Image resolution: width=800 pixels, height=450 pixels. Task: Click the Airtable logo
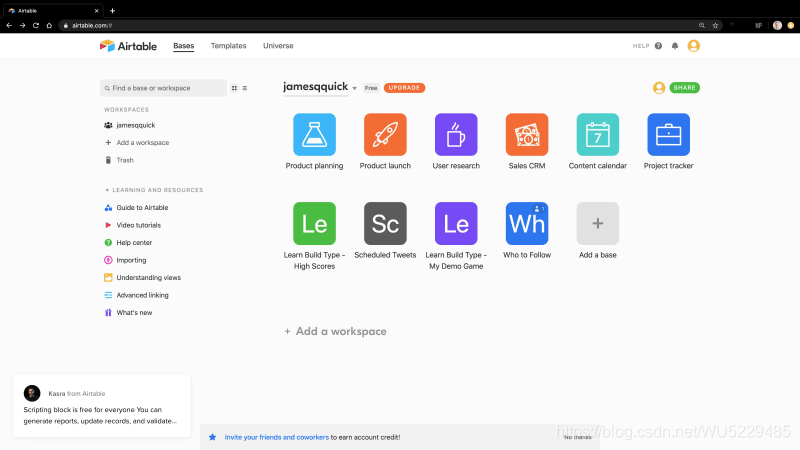pyautogui.click(x=128, y=46)
